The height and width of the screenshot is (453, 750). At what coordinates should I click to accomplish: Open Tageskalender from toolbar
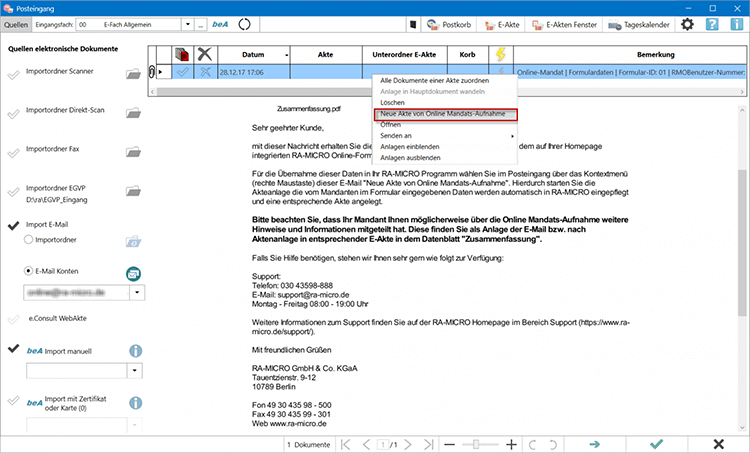pyautogui.click(x=639, y=24)
